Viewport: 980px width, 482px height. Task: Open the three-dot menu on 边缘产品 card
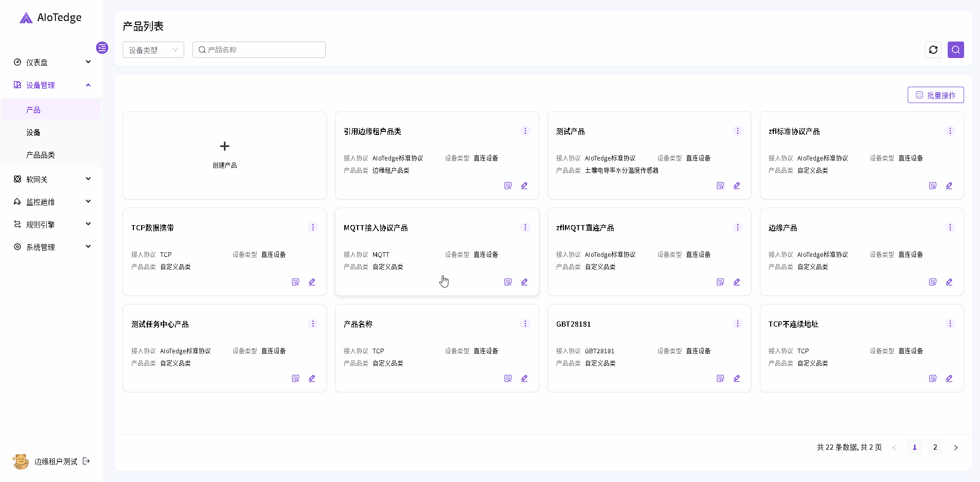coord(950,227)
